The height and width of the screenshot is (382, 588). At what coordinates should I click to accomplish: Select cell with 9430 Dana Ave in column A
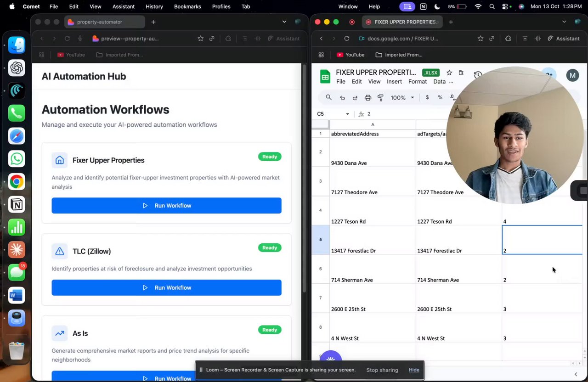coord(373,152)
